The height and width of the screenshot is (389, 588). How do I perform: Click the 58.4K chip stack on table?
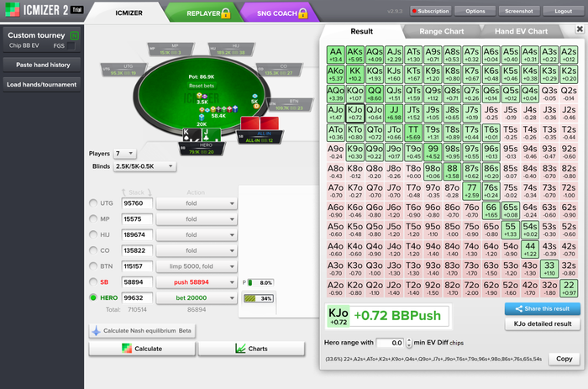pos(218,110)
